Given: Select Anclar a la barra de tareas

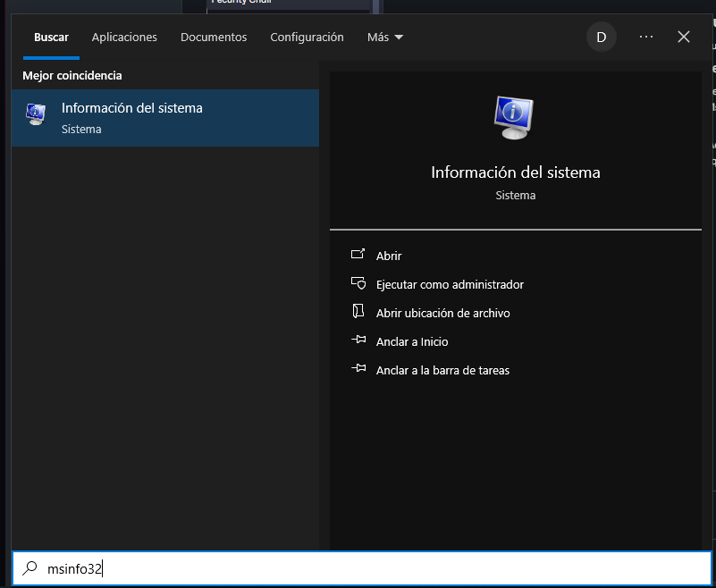Looking at the screenshot, I should click(x=442, y=370).
